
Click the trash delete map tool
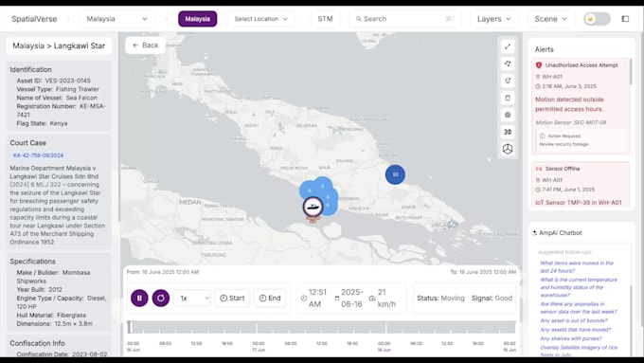[508, 98]
